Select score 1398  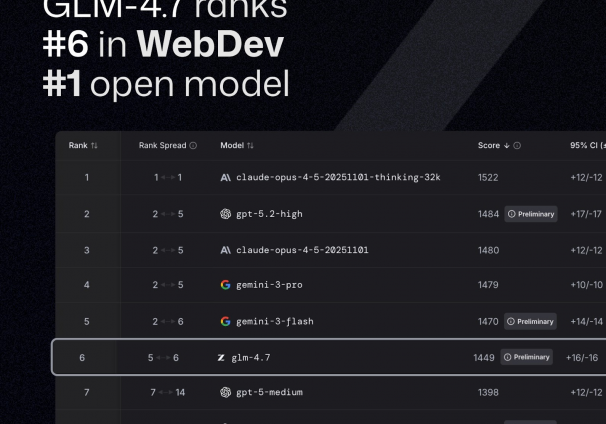(488, 393)
